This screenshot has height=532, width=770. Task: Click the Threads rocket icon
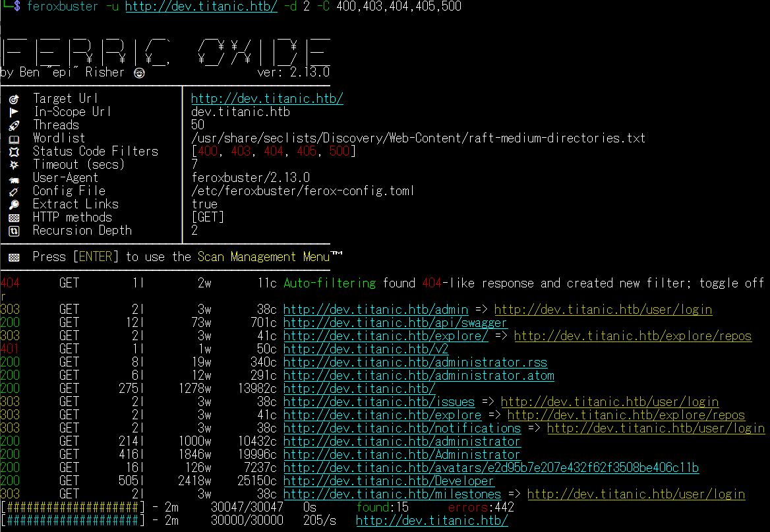[x=14, y=125]
